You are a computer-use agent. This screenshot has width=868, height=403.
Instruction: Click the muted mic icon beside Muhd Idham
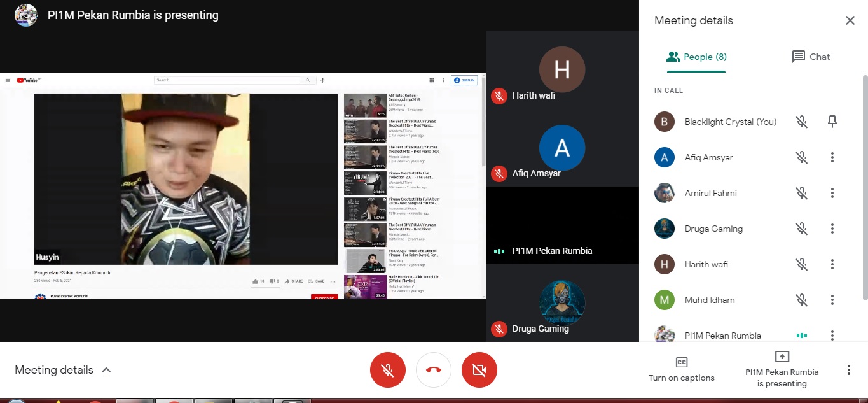(802, 300)
